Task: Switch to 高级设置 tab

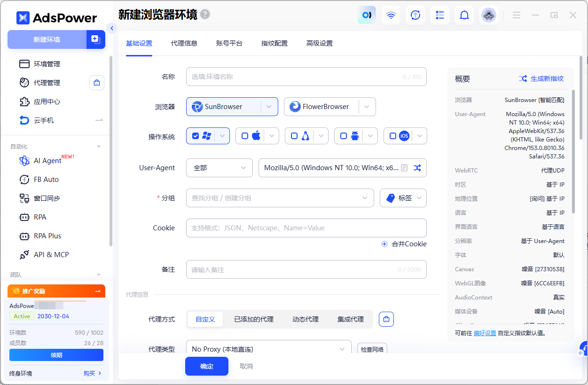Action: tap(320, 43)
